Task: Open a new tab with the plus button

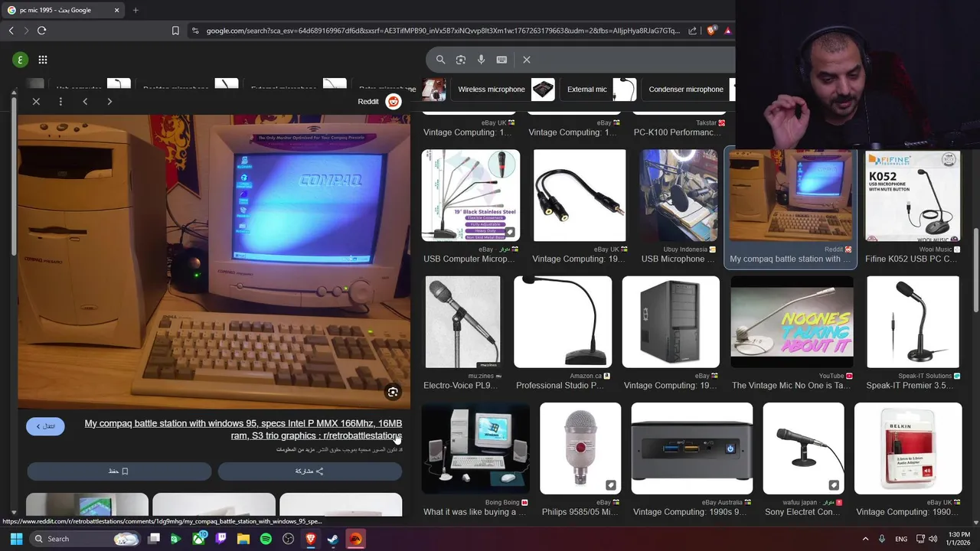Action: coord(136,10)
